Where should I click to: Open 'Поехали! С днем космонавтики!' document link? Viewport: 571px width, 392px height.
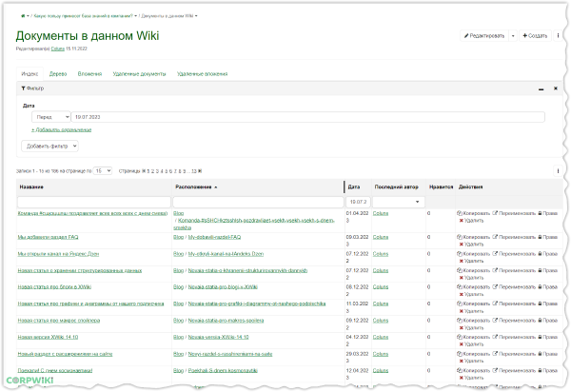[55, 371]
